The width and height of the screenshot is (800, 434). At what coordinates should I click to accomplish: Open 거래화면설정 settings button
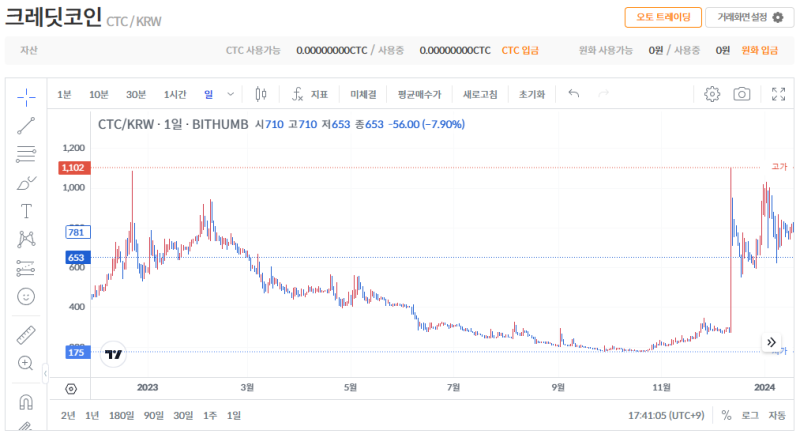[749, 17]
